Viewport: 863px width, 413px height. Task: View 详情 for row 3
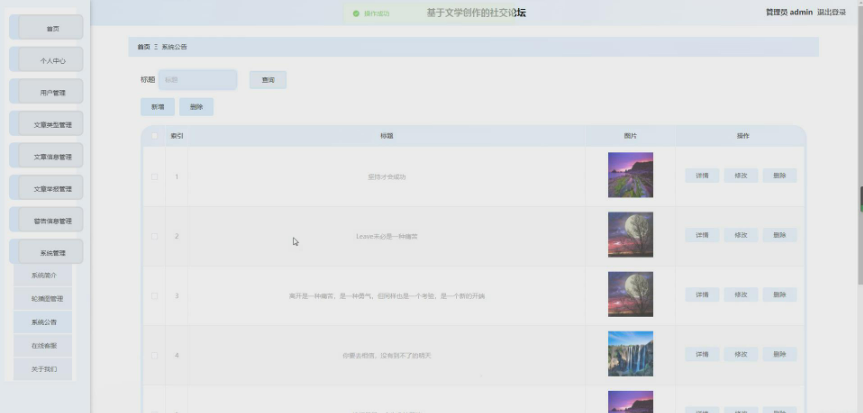702,295
